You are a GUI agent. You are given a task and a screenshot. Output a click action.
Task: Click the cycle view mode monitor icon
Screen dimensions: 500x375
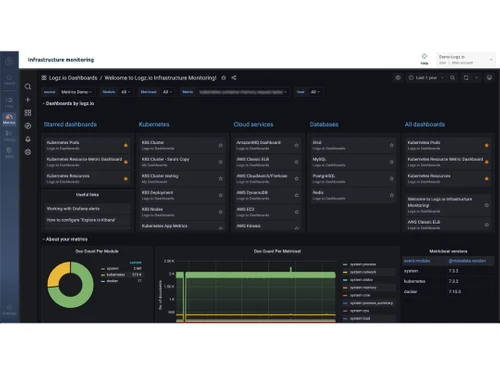(x=489, y=78)
